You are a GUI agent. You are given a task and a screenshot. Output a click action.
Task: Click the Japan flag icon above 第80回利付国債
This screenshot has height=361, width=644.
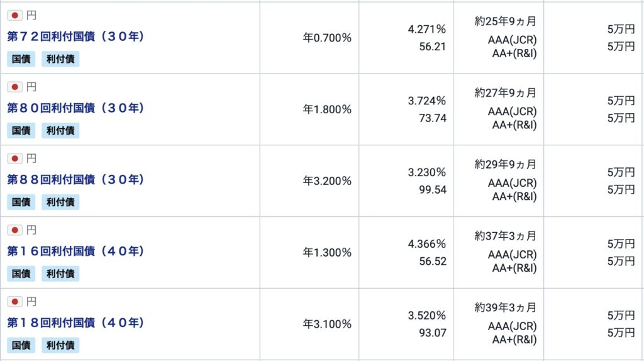click(x=15, y=87)
